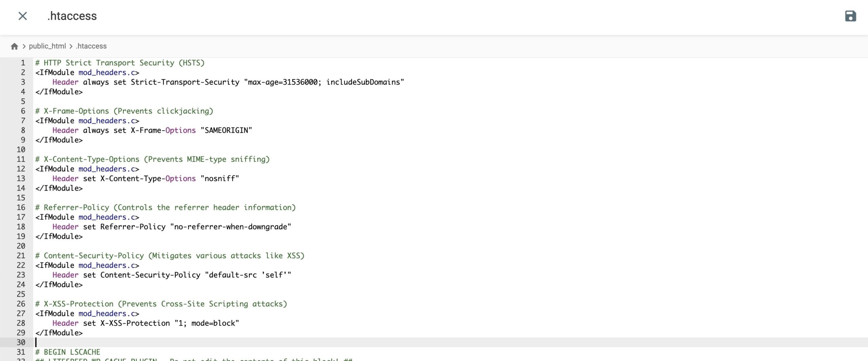Viewport: 868px width, 361px height.
Task: Click chevron between home and public_html
Action: point(24,46)
